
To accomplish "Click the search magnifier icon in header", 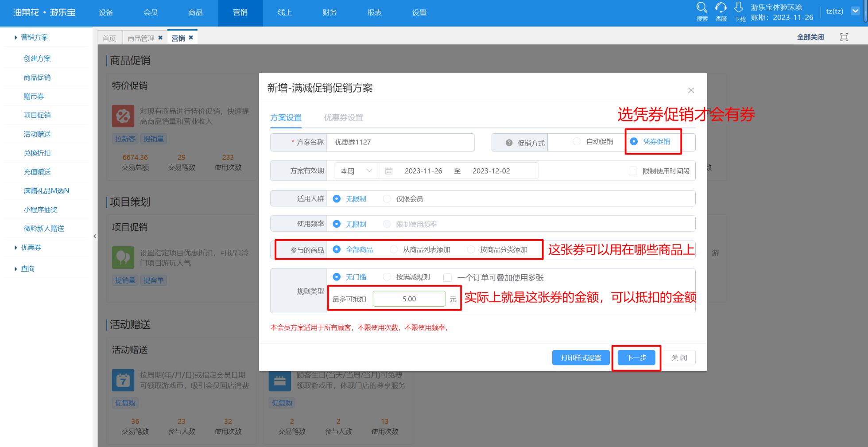I will tap(702, 8).
